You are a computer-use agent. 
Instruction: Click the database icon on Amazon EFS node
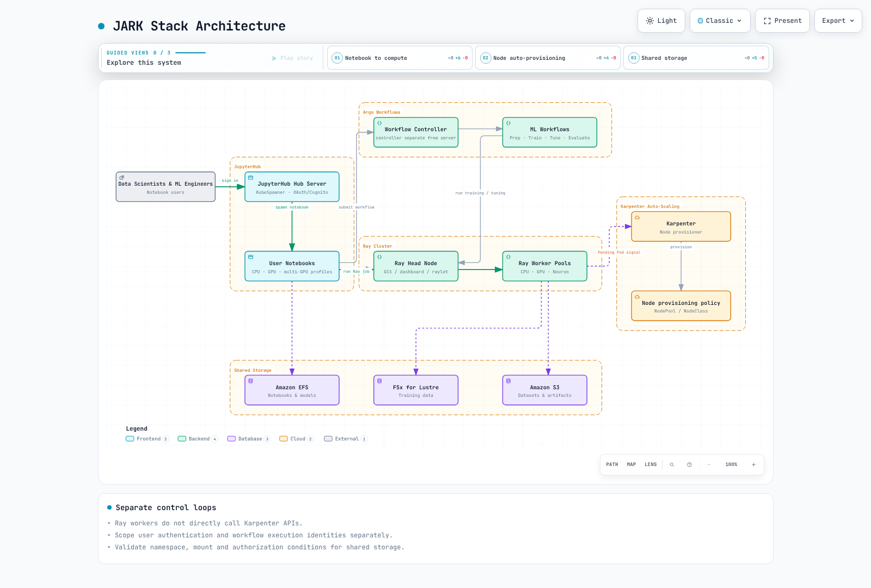click(x=250, y=381)
